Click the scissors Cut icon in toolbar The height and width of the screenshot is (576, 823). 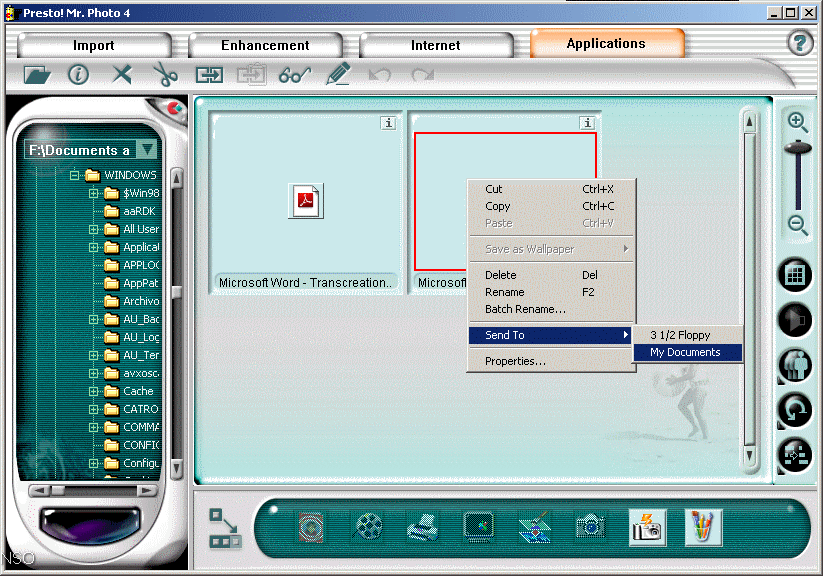[165, 74]
